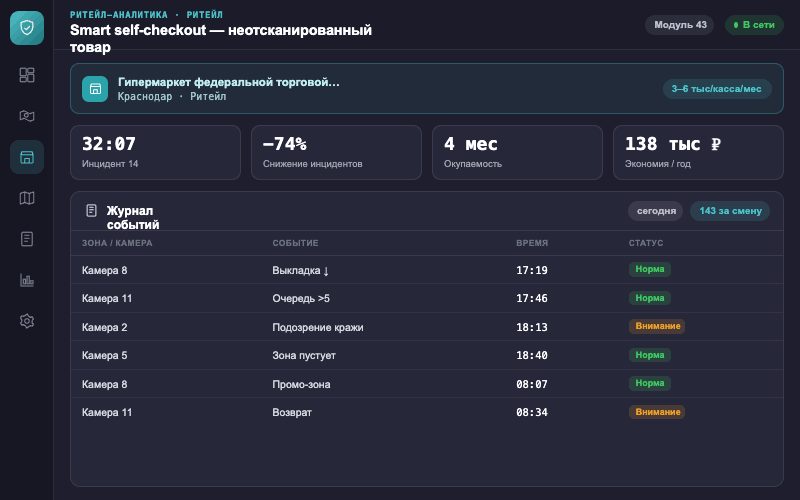The image size is (800, 500).
Task: Select Камера 8 in the Промо-зона row
Action: click(105, 384)
